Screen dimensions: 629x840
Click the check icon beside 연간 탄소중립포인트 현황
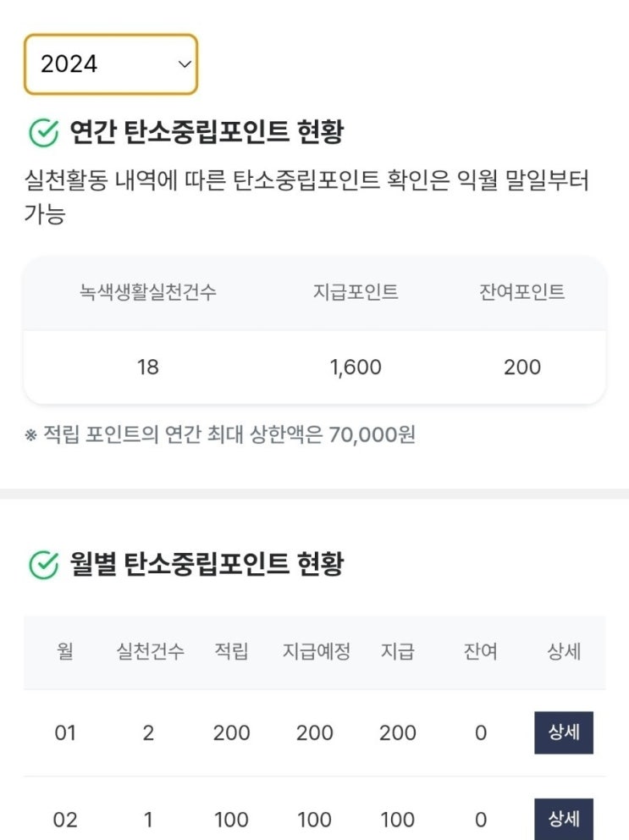(x=44, y=133)
